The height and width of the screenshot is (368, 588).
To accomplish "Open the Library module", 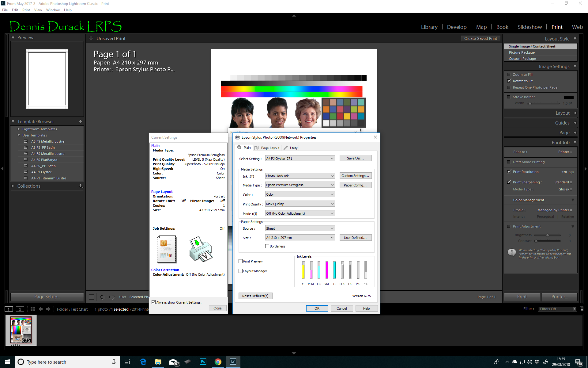I will (x=429, y=27).
